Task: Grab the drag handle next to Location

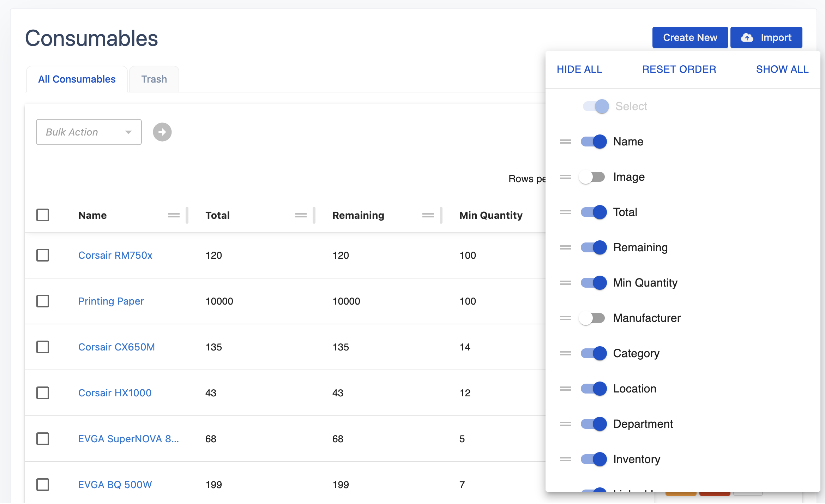Action: coord(566,389)
